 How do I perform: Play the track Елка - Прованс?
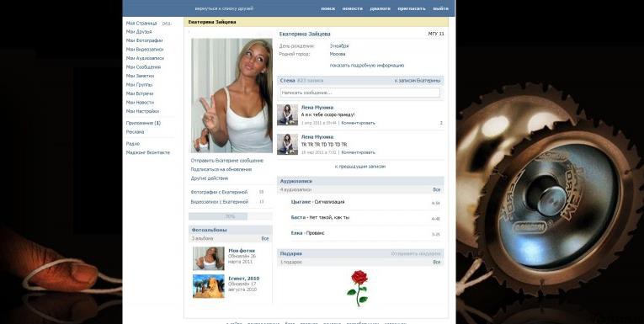point(307,233)
